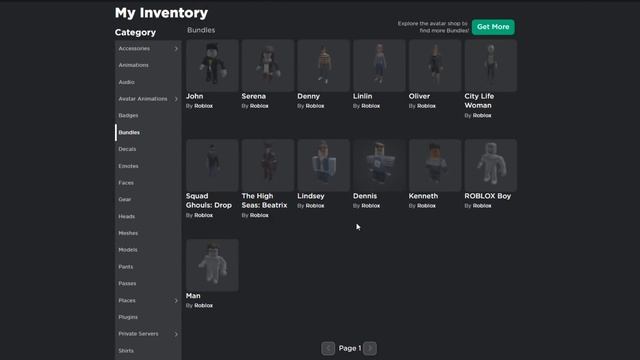Image resolution: width=640 pixels, height=360 pixels.
Task: Select the Audio category
Action: (148, 82)
